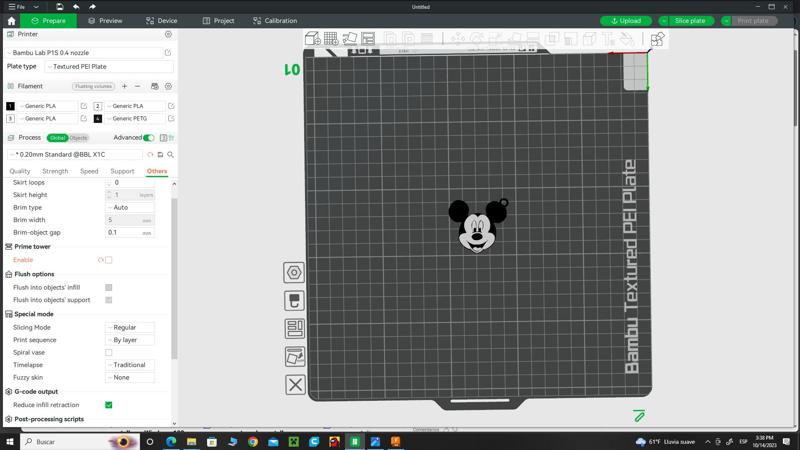
Task: Click the Add plate grid icon
Action: pyautogui.click(x=330, y=39)
